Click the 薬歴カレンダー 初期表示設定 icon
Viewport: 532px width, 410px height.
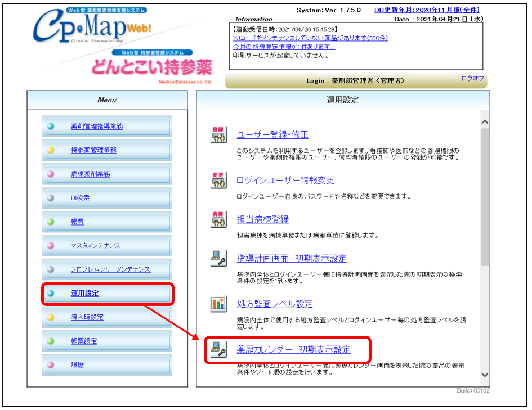point(219,349)
